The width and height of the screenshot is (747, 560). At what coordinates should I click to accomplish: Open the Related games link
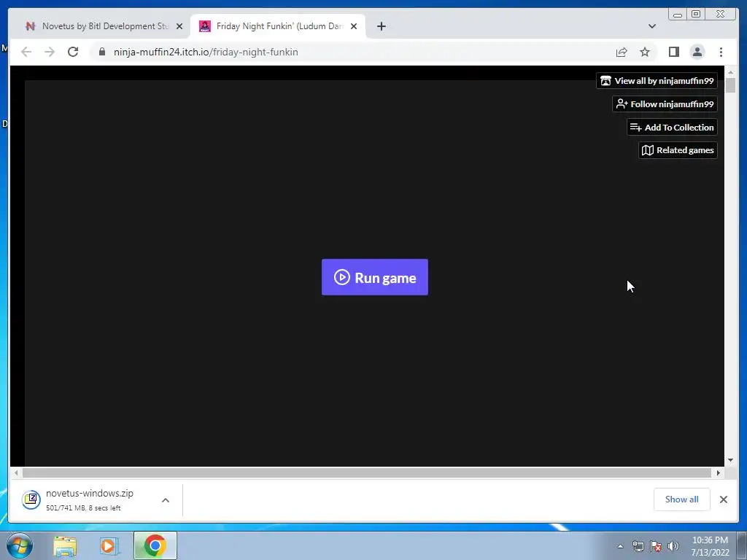[x=678, y=150]
